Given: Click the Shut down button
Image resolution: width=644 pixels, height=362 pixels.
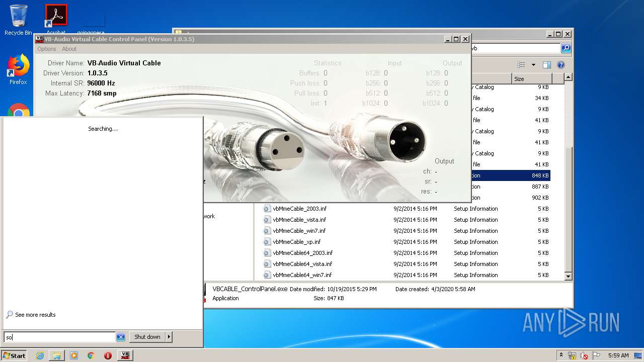Looking at the screenshot, I should [147, 337].
